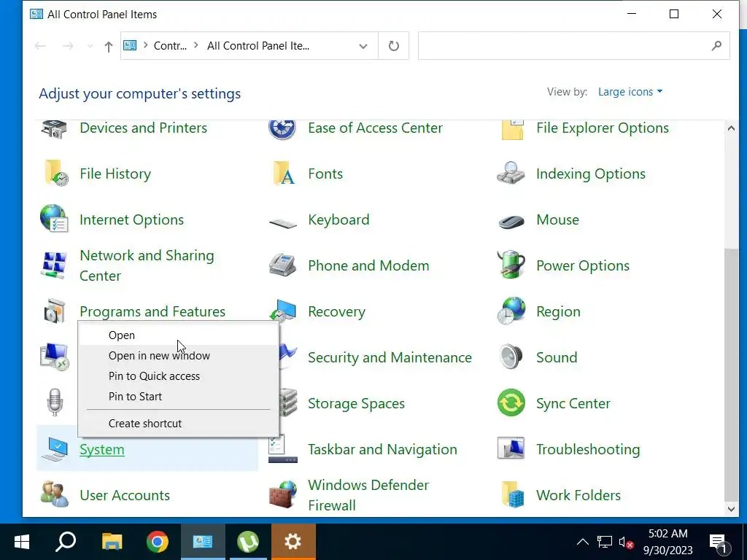The width and height of the screenshot is (747, 560).
Task: Click the Troubleshooting icon
Action: (x=511, y=448)
